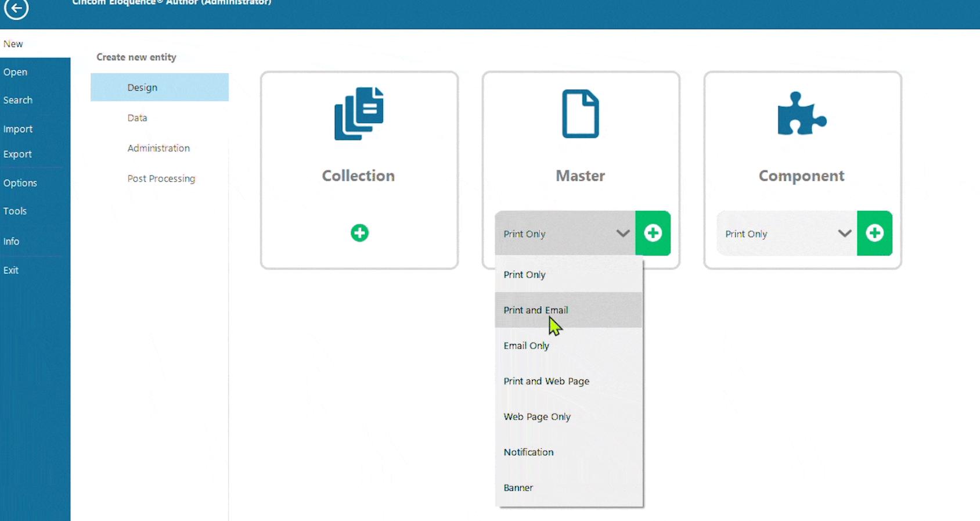Choose Print and Email option
The width and height of the screenshot is (980, 521).
click(x=536, y=310)
